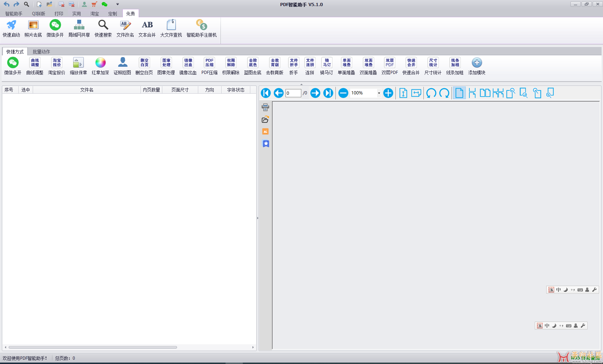Click the 文件名 column header

coord(87,90)
